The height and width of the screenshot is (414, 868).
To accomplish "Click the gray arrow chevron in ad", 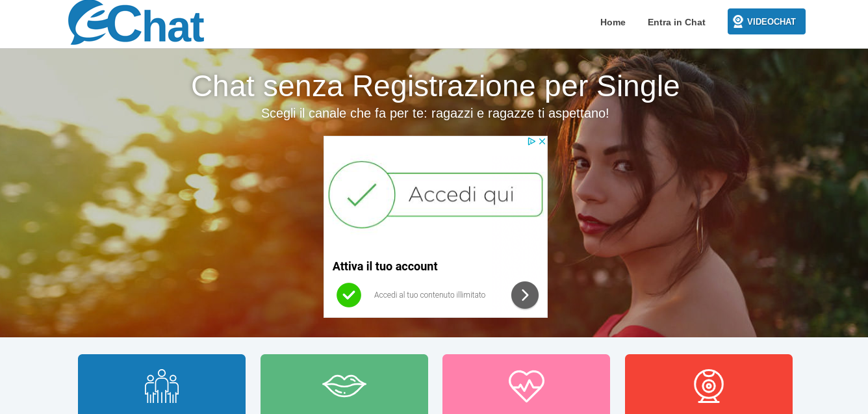I will [525, 295].
